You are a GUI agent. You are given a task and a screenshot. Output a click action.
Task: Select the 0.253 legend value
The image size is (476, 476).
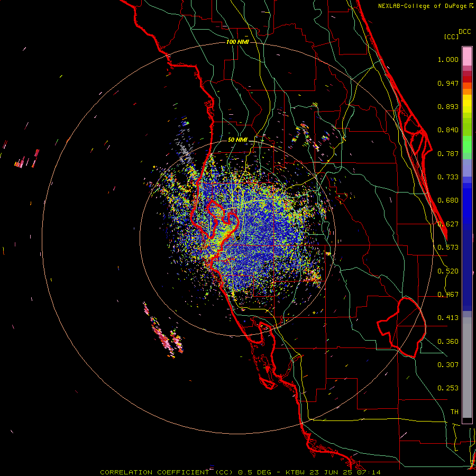[x=448, y=388]
